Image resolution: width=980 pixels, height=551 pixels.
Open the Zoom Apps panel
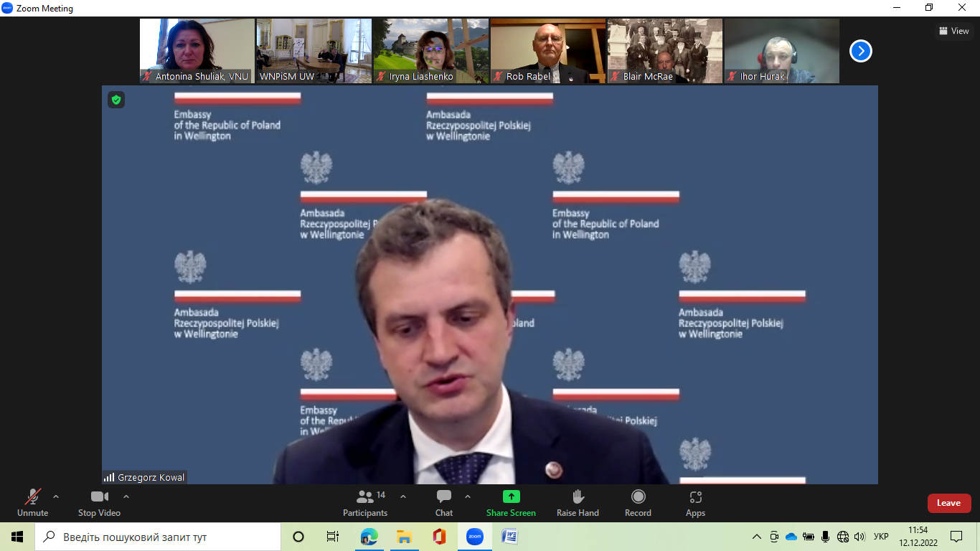[695, 502]
